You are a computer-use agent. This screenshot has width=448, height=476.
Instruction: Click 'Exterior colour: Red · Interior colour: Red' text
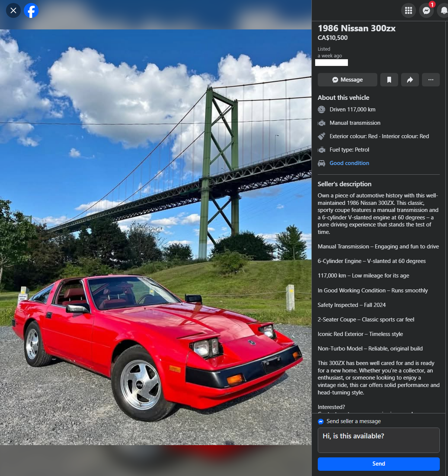[379, 136]
